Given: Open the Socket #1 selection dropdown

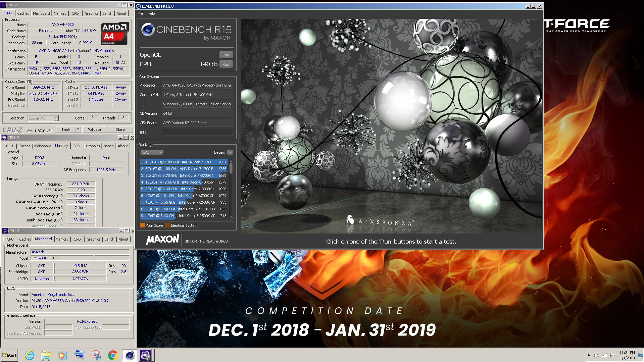Looking at the screenshot, I should (43, 118).
